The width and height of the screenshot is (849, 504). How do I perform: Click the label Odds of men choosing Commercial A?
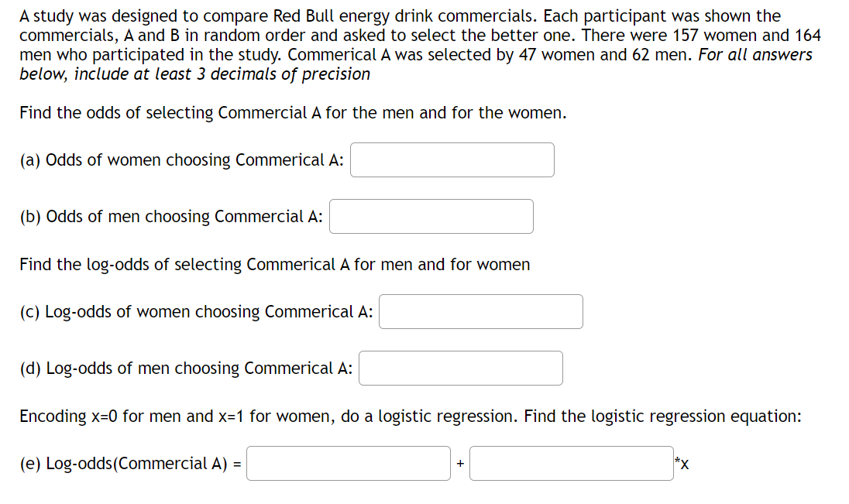point(172,216)
